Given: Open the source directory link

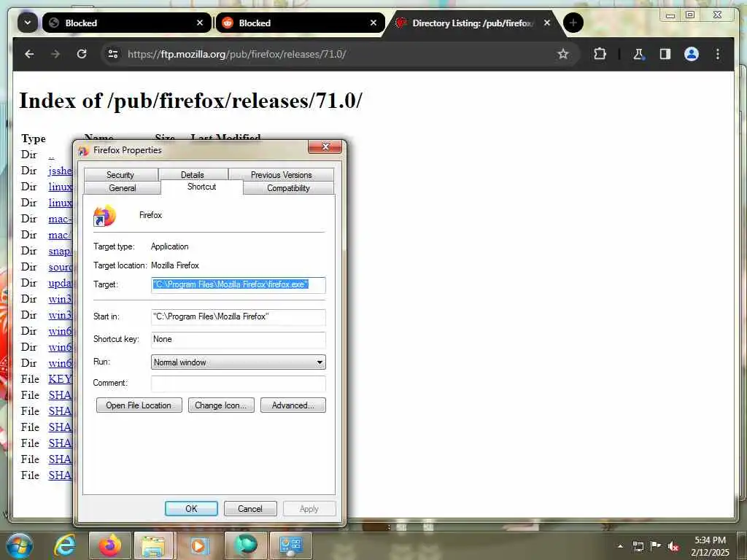Looking at the screenshot, I should [60, 267].
